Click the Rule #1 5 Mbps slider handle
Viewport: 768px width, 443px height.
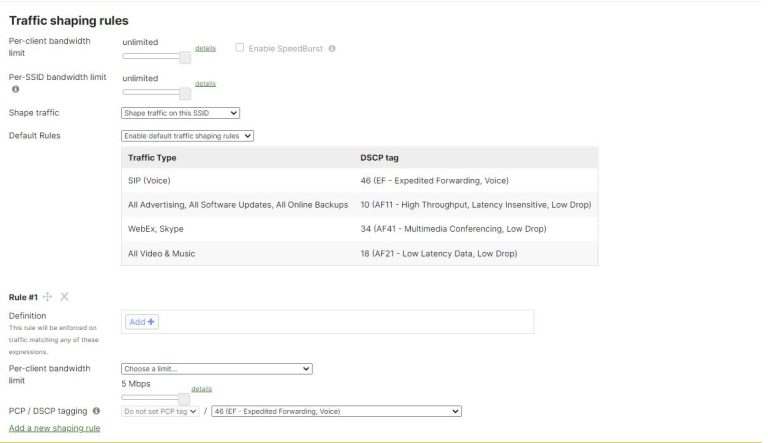pos(183,399)
